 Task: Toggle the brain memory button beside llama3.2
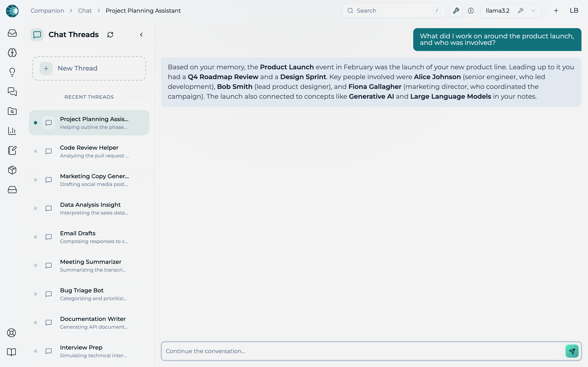[x=471, y=11]
